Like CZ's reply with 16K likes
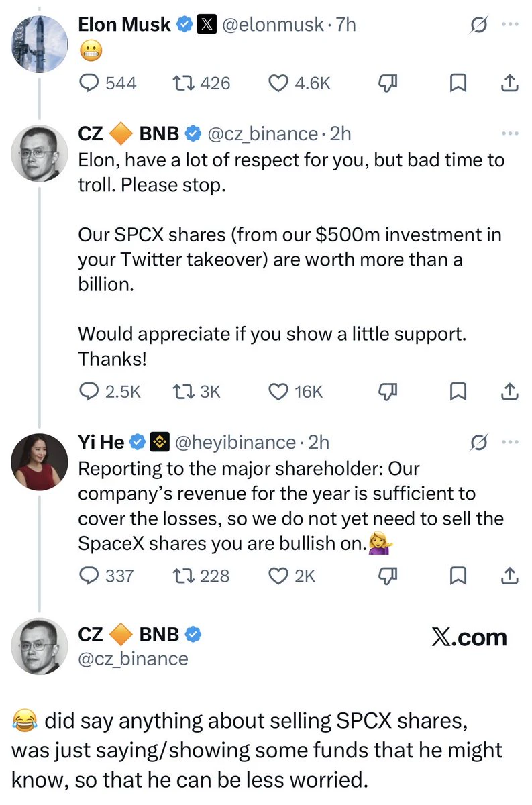The width and height of the screenshot is (532, 805). 295,391
